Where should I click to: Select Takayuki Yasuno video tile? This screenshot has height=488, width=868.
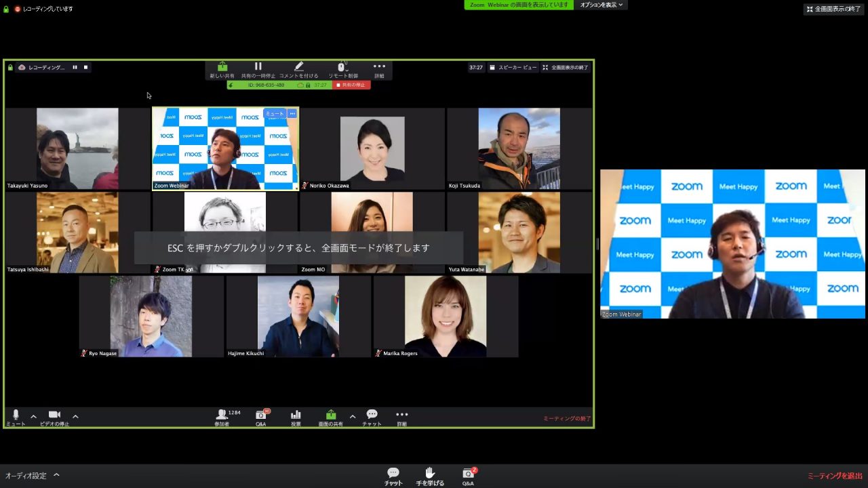coord(77,148)
